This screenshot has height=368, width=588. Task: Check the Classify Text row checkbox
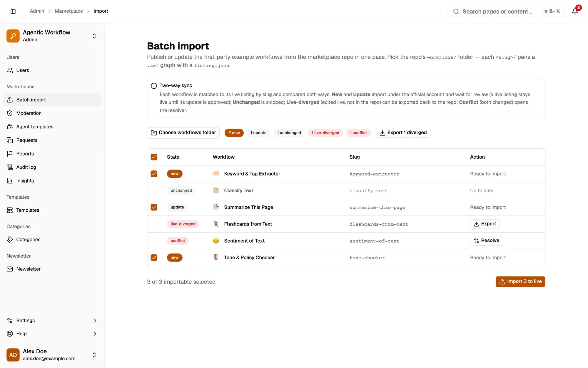point(154,190)
